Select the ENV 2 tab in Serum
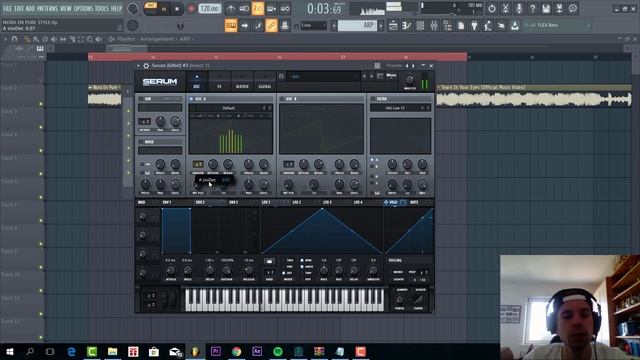 pos(200,202)
